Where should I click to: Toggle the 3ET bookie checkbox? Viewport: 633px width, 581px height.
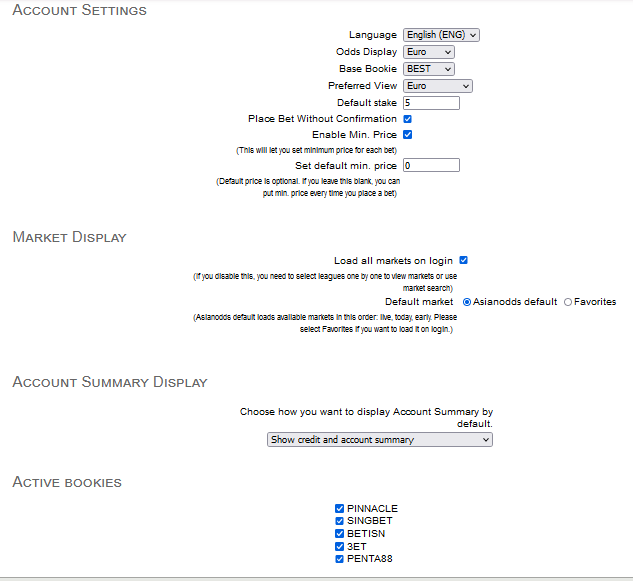coord(340,546)
